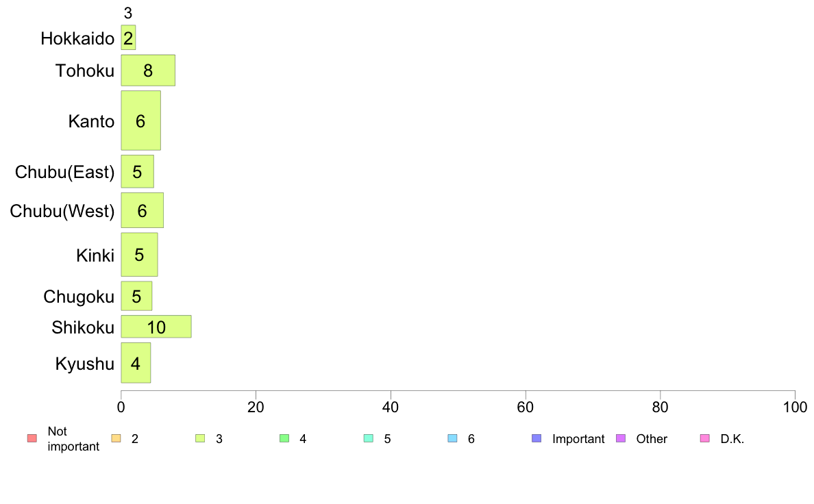Click the pink D.K. legend swatch
The height and width of the screenshot is (504, 814).
[705, 438]
